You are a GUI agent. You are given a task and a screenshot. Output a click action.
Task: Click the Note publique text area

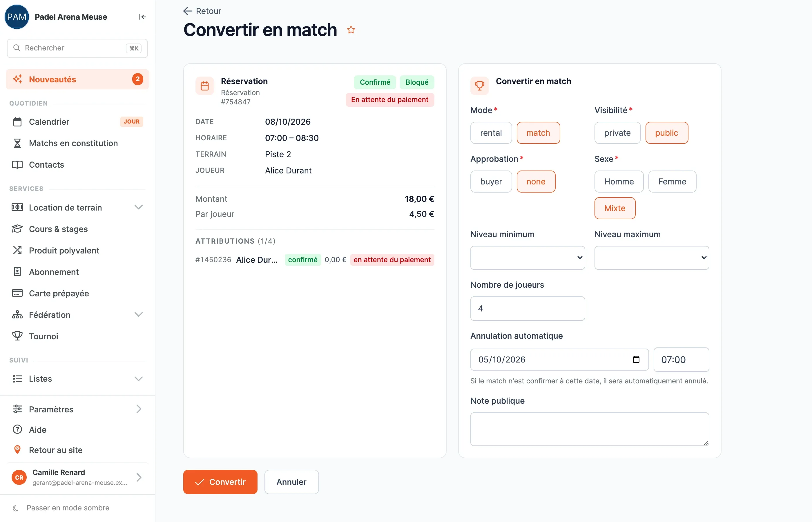[x=589, y=429]
